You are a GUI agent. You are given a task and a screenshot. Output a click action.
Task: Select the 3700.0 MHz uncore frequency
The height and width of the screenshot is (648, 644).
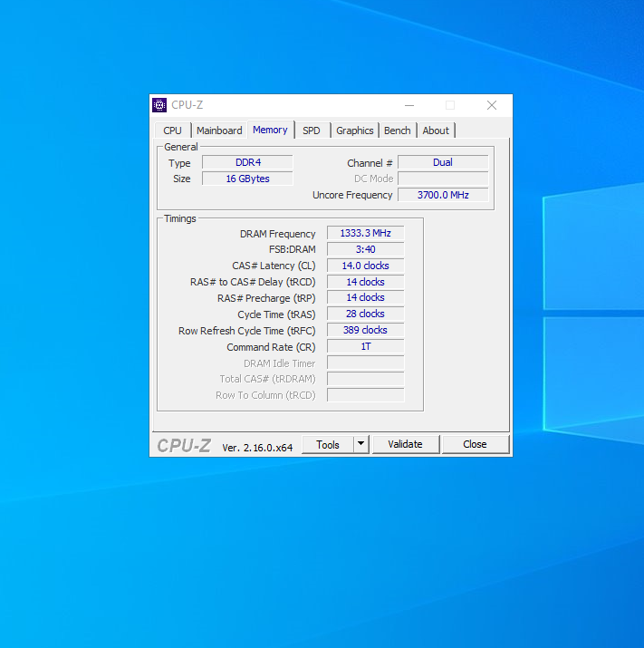[x=443, y=195]
